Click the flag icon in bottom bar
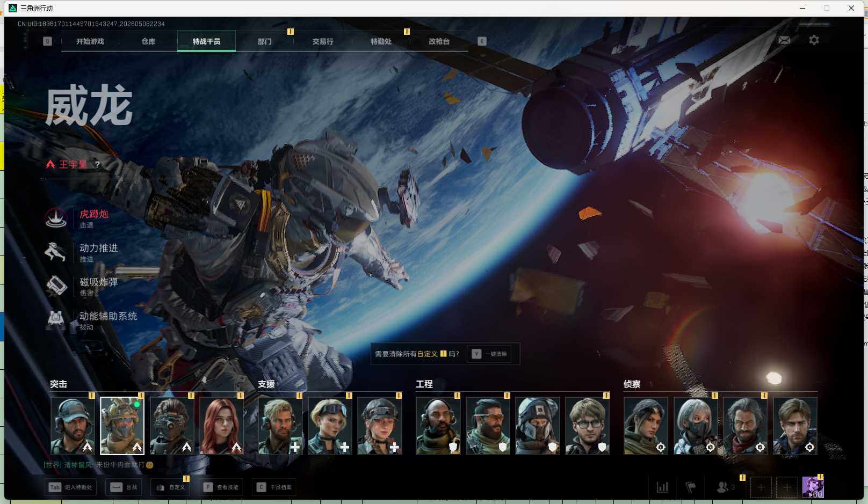 691,487
